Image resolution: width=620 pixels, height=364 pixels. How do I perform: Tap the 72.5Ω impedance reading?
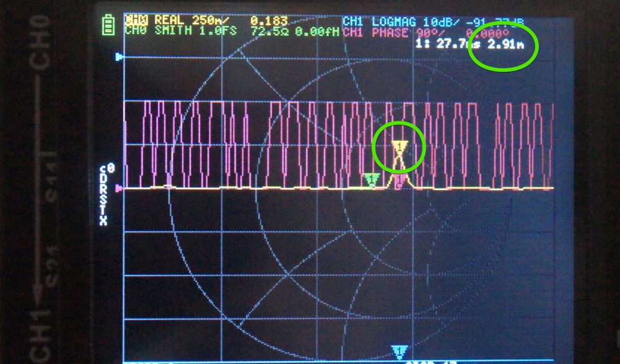coord(271,31)
